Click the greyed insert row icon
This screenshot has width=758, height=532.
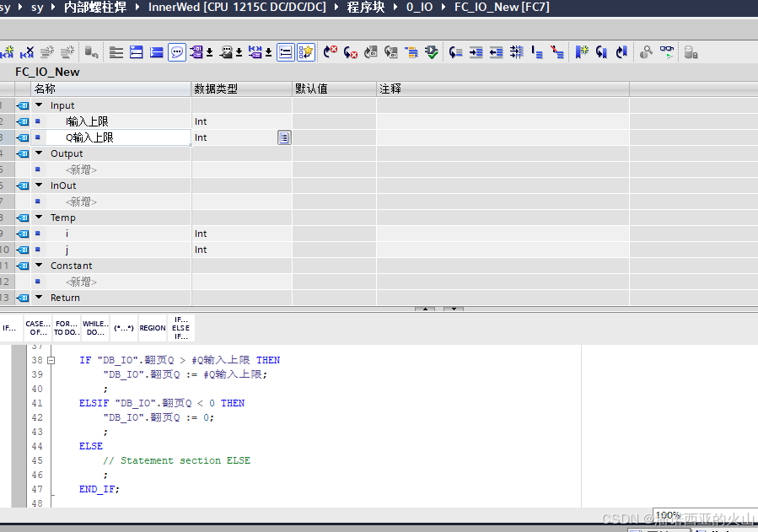pos(47,52)
